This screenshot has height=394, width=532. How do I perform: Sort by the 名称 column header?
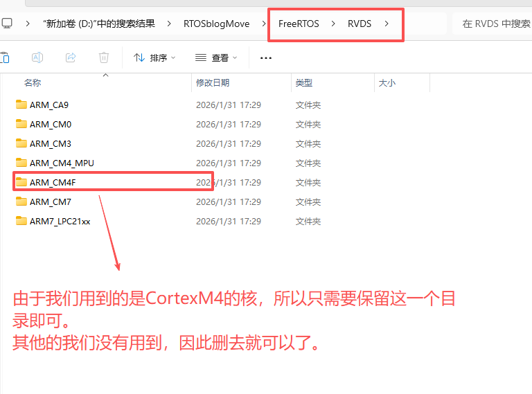pyautogui.click(x=33, y=83)
